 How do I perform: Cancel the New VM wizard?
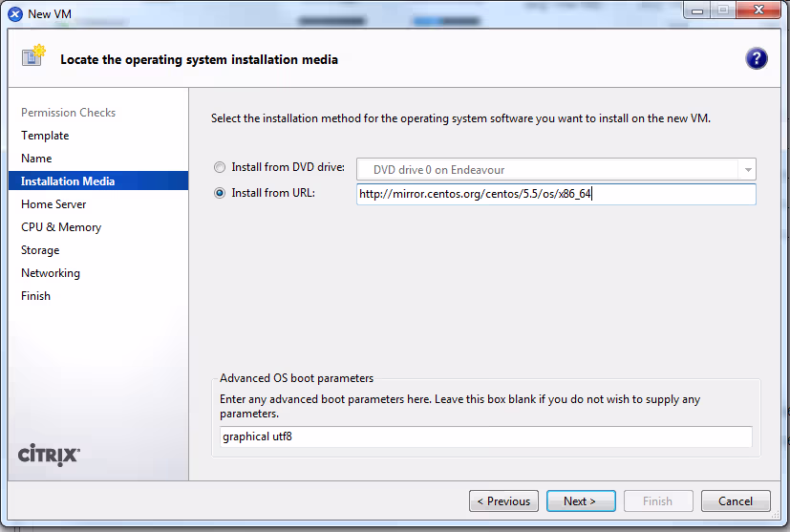click(736, 501)
